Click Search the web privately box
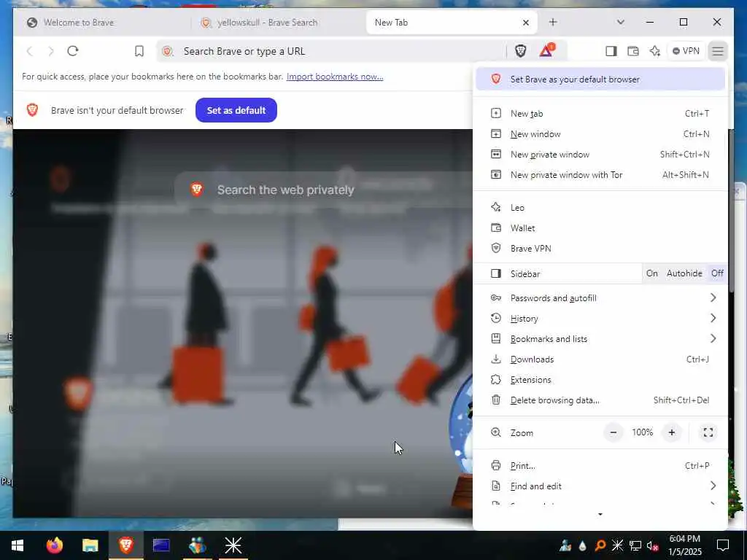 pos(324,190)
